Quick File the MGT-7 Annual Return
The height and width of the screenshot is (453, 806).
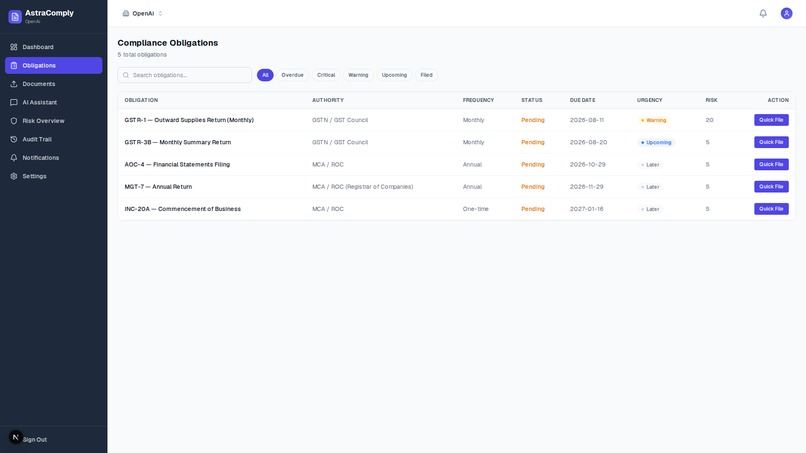(771, 187)
